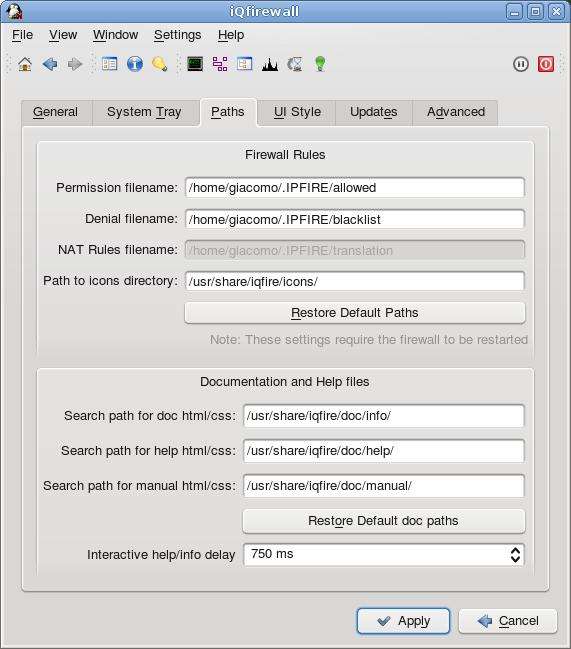Click the Denial filename input field

355,219
